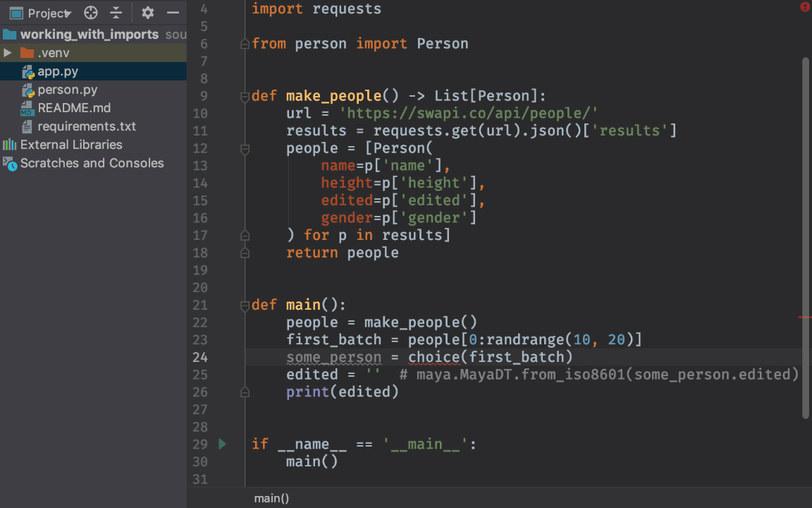
Task: Click the editor scrollbar on the right
Action: coord(808,212)
